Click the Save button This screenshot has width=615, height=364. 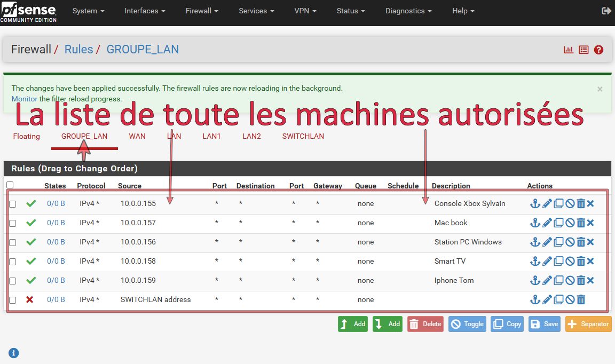click(x=545, y=324)
